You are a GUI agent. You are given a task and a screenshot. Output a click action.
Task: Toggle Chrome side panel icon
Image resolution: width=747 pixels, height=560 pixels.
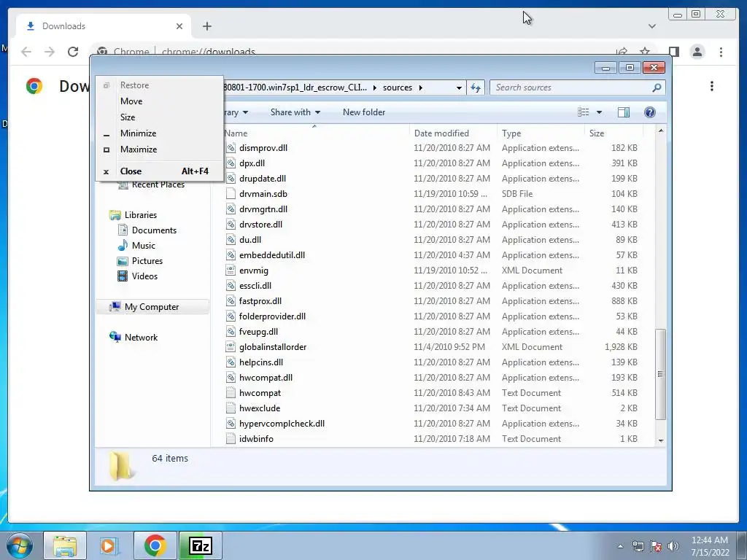[x=673, y=52]
